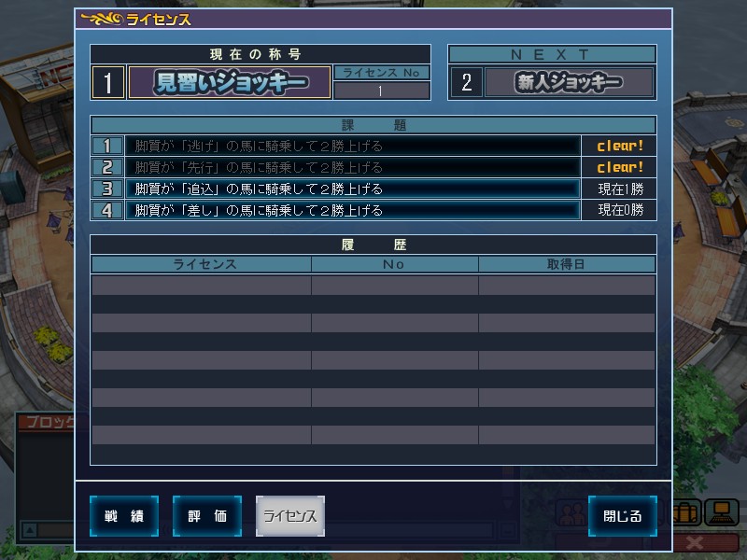Open the 評価 (evaluation) tab
Viewport: 747px width, 560px height.
(206, 516)
